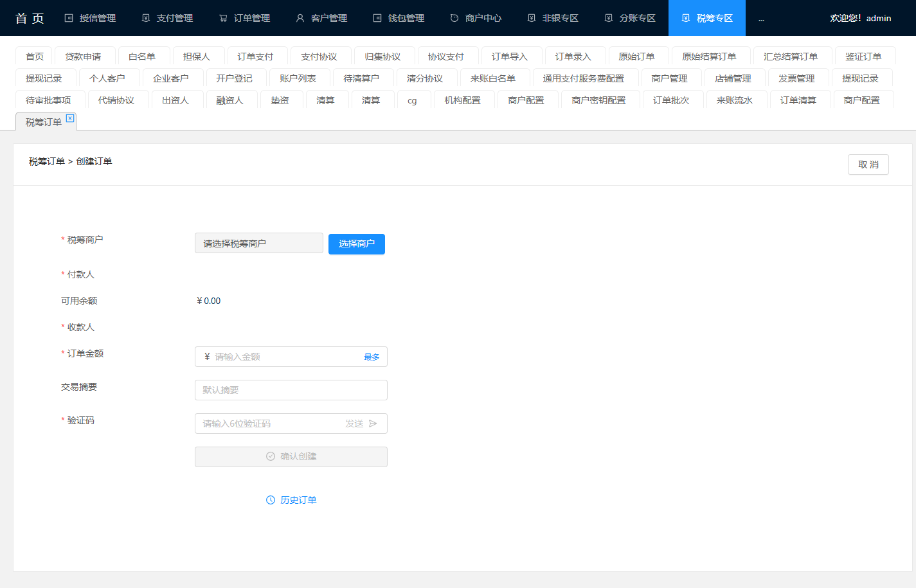Switch to the 发票管理 tab
916x588 pixels.
(797, 78)
